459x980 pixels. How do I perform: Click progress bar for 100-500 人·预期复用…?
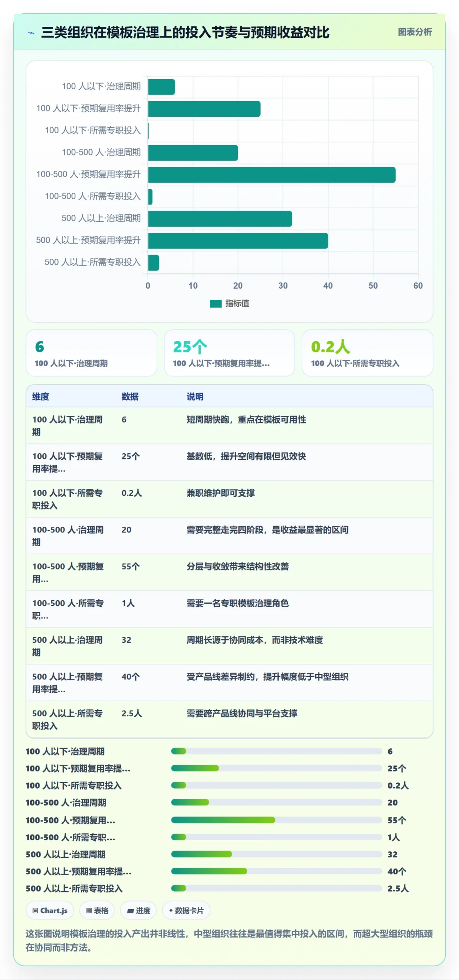(x=276, y=820)
